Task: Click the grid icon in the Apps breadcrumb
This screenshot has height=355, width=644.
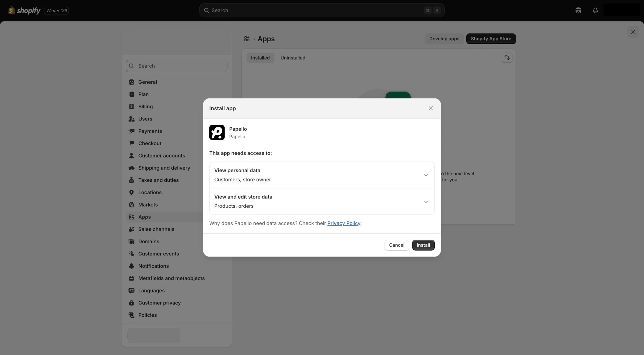Action: (247, 39)
